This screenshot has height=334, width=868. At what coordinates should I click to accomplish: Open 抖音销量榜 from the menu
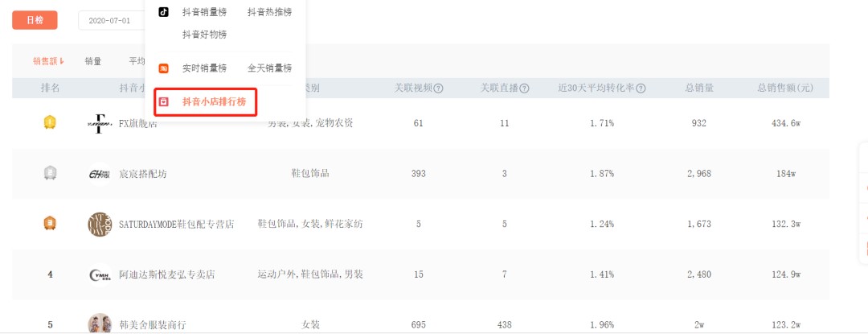click(204, 12)
